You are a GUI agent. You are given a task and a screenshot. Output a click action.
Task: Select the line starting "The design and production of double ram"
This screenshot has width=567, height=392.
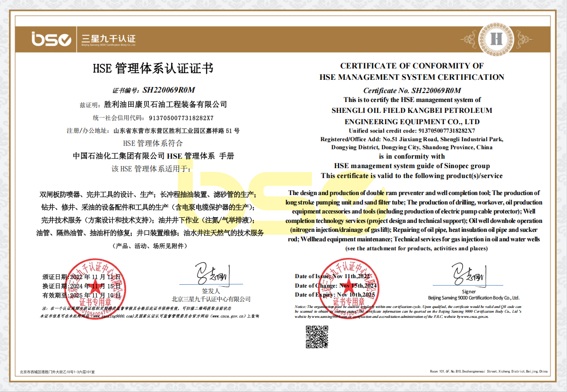414,193
